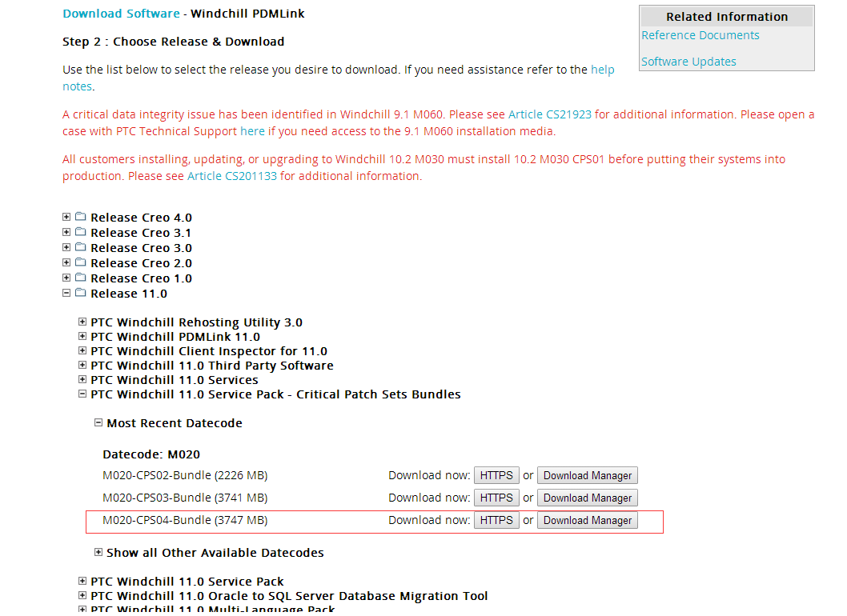Viewport: 847px width, 616px height.
Task: Expand the Release Creo 2.0 node
Action: coord(66,262)
